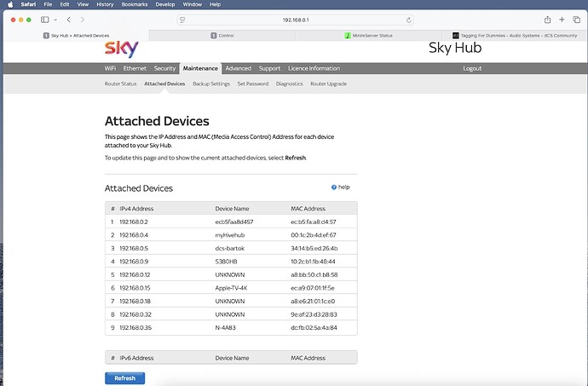Open Licence Information
The height and width of the screenshot is (386, 588).
(314, 68)
